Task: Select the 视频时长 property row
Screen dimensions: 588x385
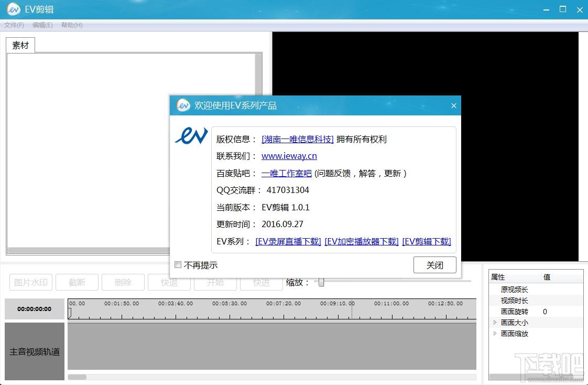Action: pos(536,301)
